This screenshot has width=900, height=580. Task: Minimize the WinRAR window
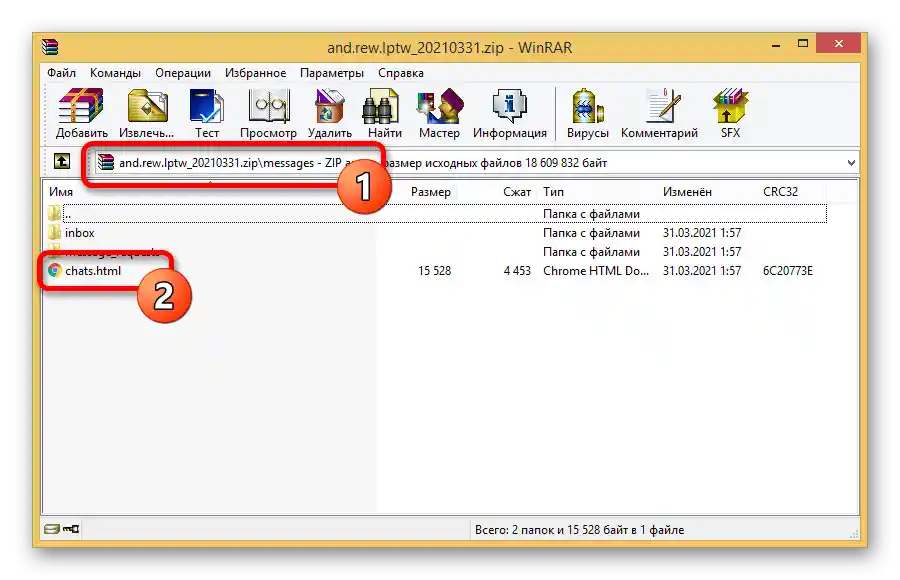click(x=776, y=44)
